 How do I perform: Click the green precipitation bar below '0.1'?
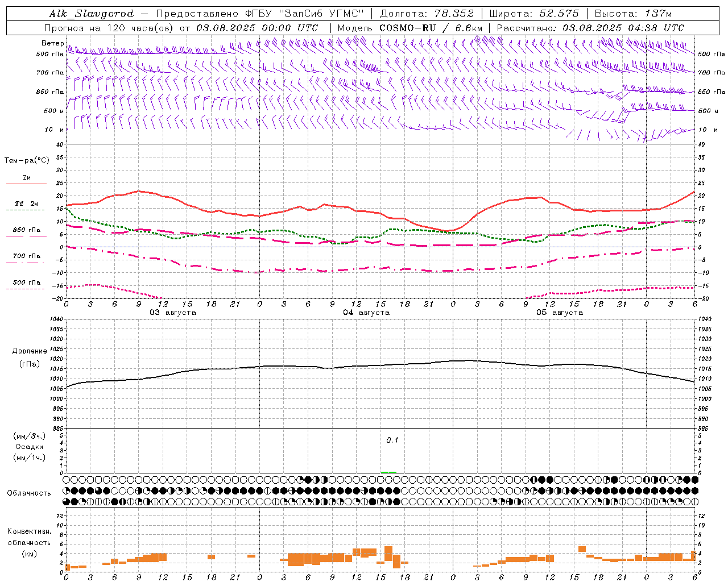click(389, 472)
